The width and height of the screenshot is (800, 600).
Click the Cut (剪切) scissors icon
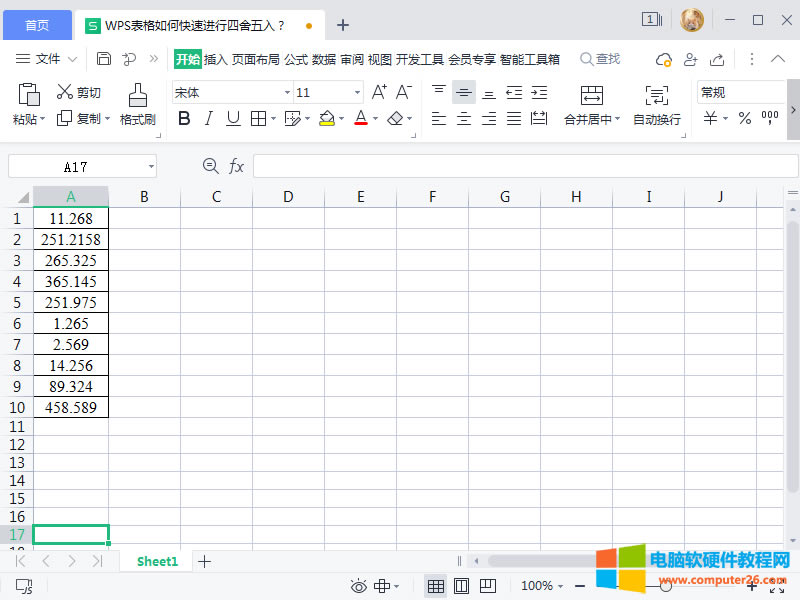(x=65, y=92)
